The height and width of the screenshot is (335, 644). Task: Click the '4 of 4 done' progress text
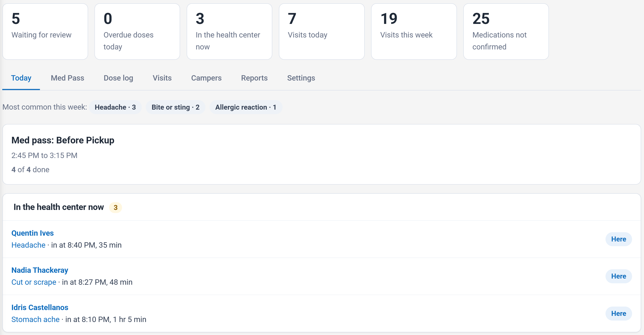[30, 170]
